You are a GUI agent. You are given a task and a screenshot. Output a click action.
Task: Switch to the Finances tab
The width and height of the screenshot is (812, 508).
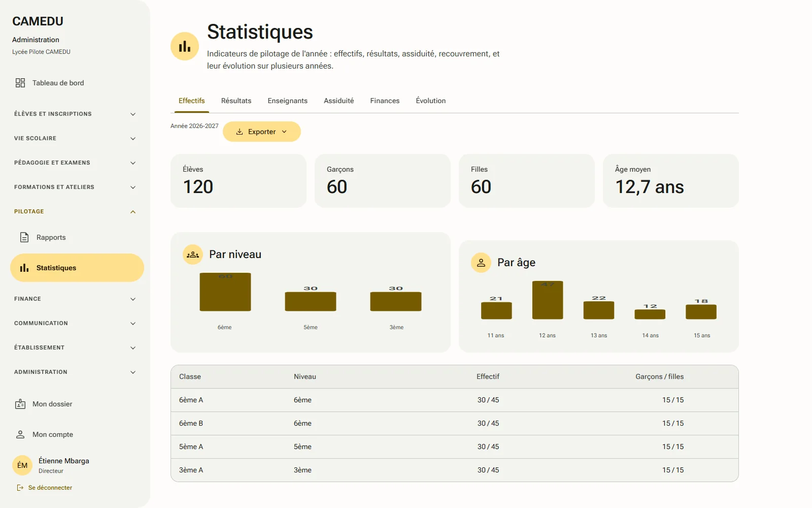click(385, 101)
